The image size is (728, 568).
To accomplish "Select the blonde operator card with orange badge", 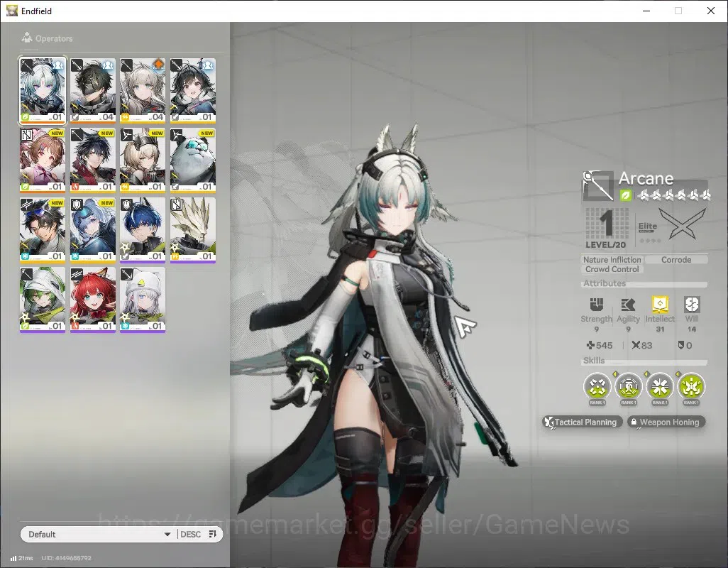I will click(x=143, y=91).
